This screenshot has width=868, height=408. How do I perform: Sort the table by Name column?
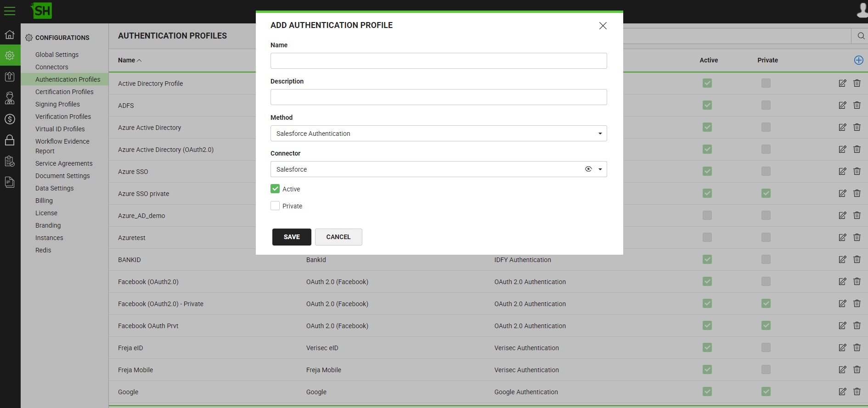tap(130, 60)
